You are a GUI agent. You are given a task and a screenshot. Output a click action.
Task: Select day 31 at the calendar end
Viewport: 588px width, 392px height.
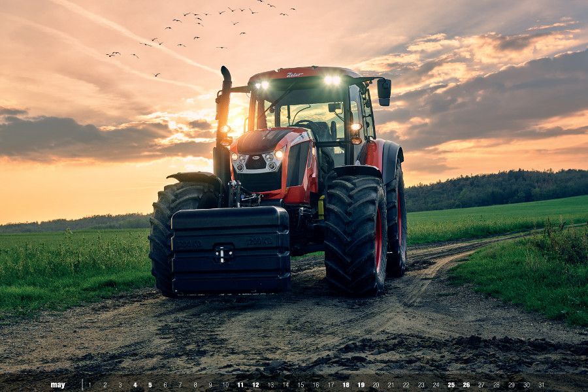click(541, 385)
